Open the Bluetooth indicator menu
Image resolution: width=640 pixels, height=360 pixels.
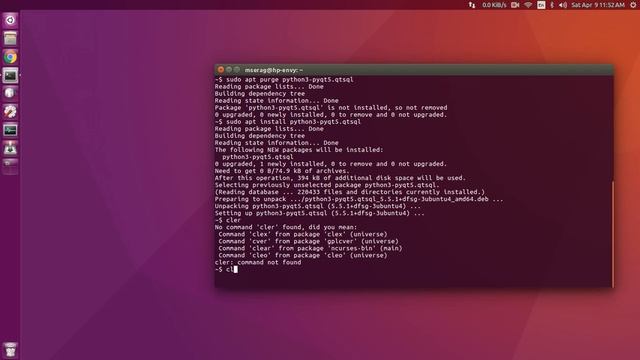tap(552, 5)
